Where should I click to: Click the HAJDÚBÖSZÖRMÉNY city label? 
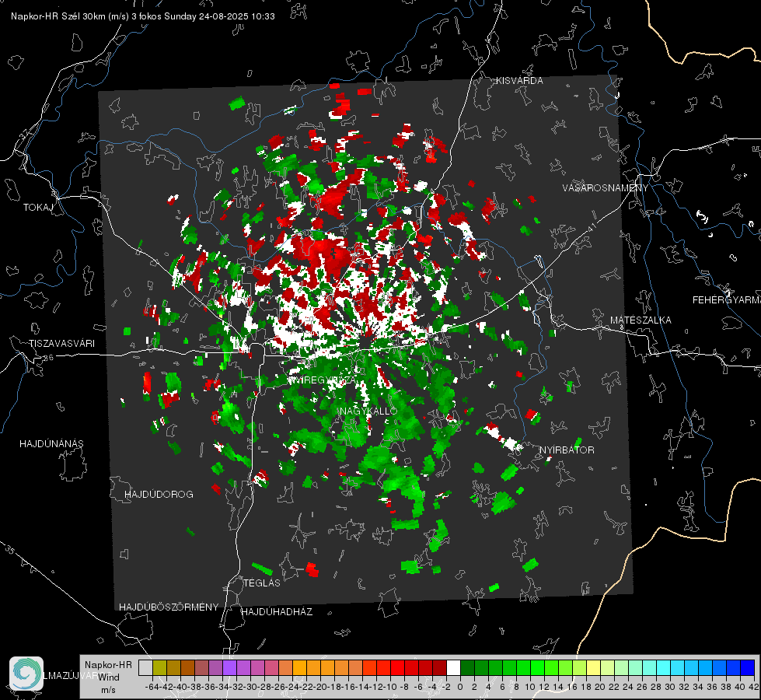click(169, 607)
